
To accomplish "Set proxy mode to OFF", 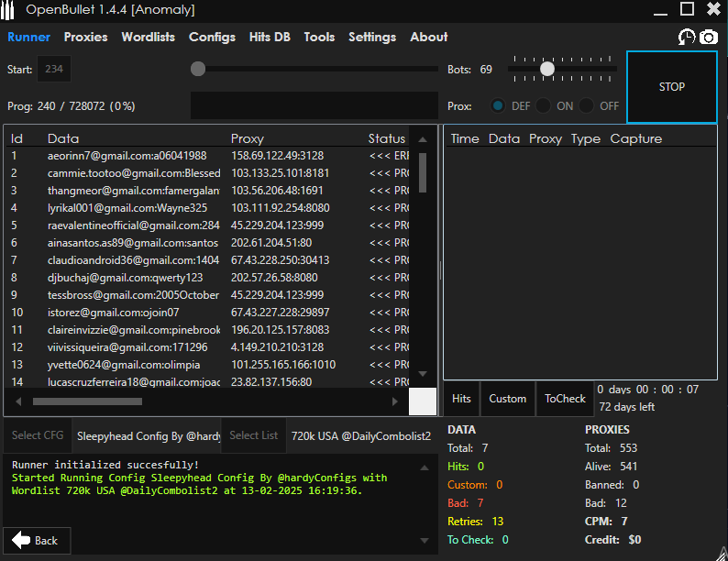I will tap(587, 106).
